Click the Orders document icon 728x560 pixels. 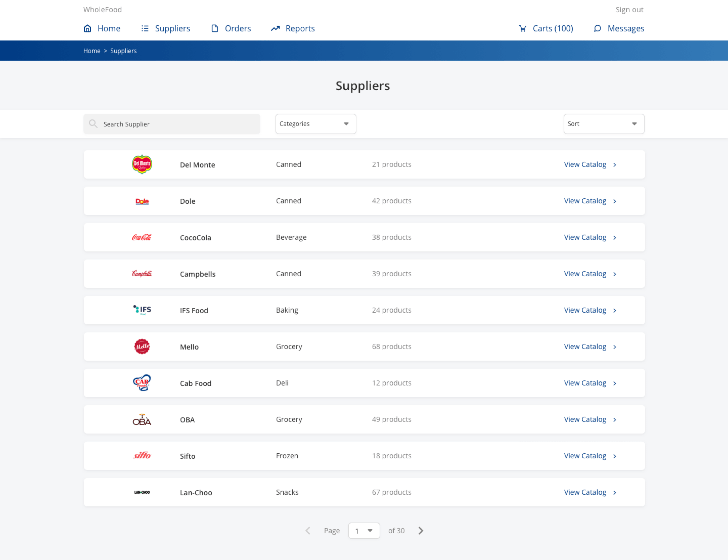click(x=215, y=28)
